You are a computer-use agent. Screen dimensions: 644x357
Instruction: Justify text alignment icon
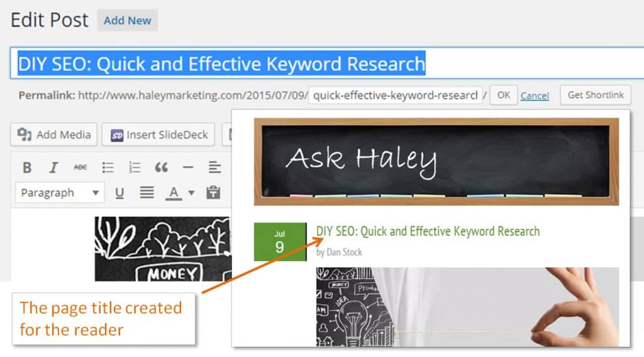pos(147,192)
